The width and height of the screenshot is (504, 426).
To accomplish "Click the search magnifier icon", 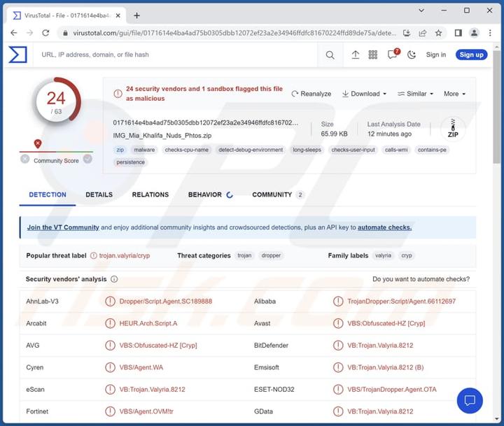I will (330, 55).
